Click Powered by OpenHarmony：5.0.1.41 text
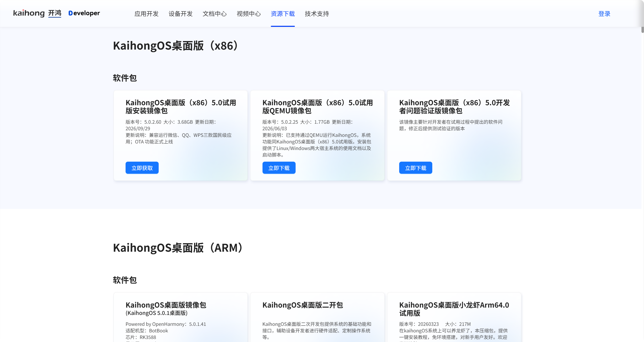This screenshot has width=644, height=342. 166,324
